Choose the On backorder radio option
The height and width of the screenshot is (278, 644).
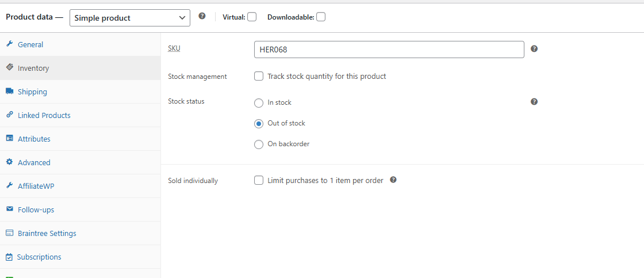point(258,144)
